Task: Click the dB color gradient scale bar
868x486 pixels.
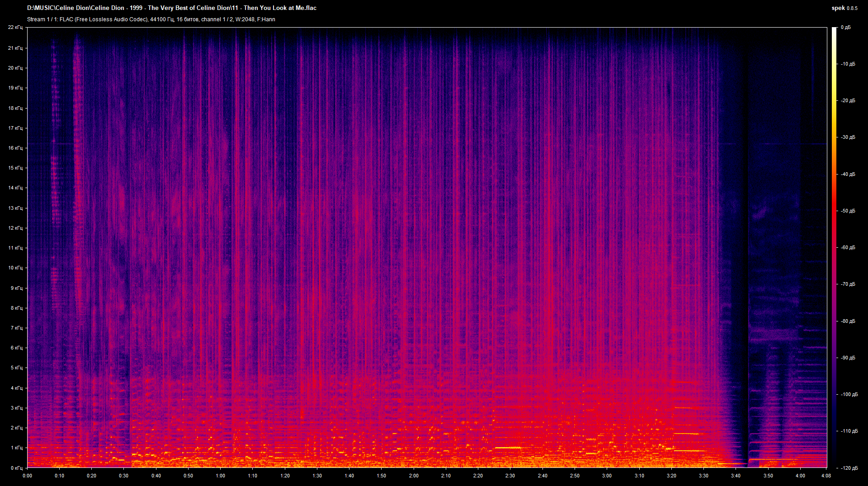Action: click(x=835, y=247)
